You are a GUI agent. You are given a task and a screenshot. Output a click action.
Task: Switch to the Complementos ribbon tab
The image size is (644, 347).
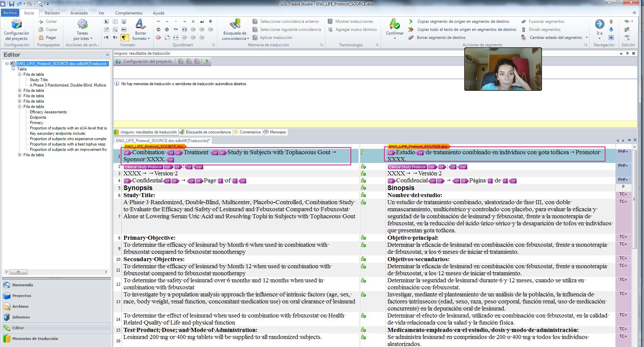click(x=128, y=13)
